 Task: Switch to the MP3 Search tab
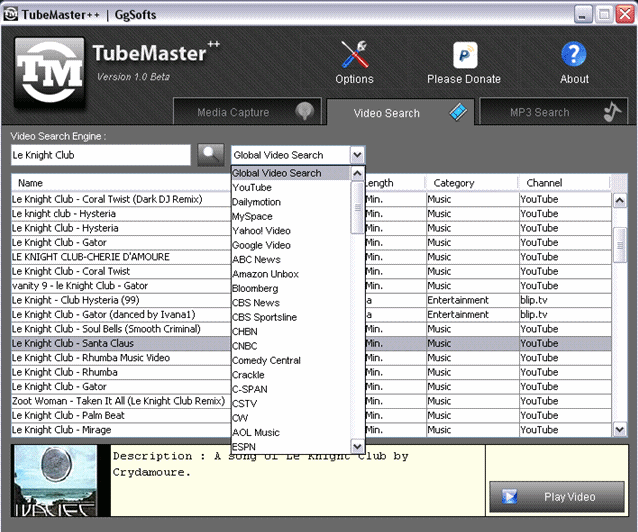[553, 112]
